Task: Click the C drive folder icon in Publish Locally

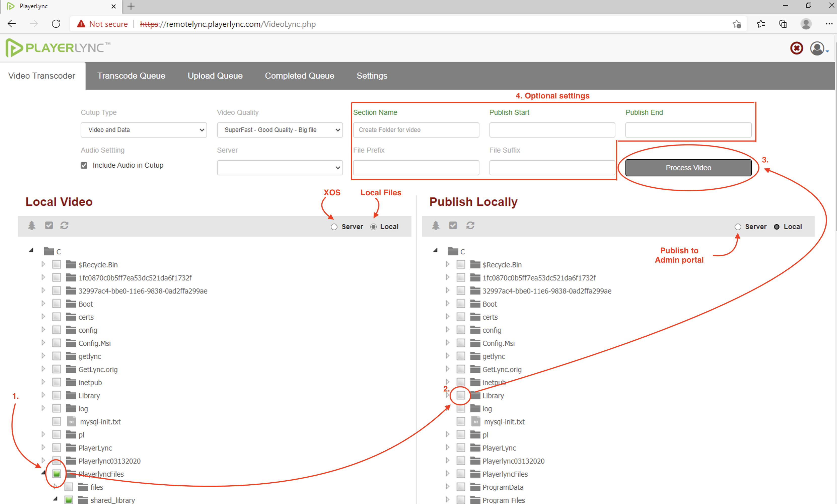Action: click(453, 251)
